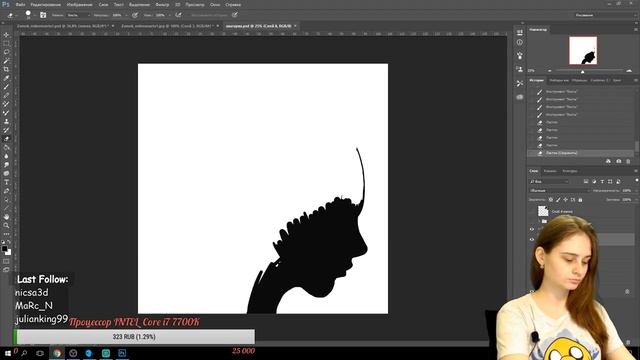Select the Blur drop tool

click(6, 156)
